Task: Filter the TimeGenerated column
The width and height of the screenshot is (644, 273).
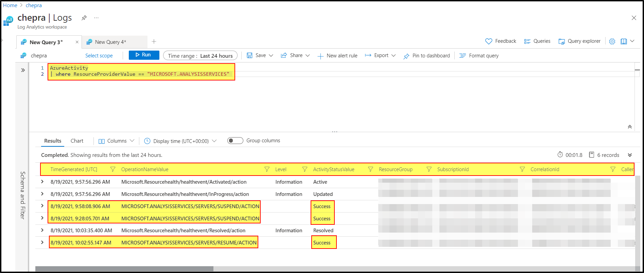Action: [113, 169]
